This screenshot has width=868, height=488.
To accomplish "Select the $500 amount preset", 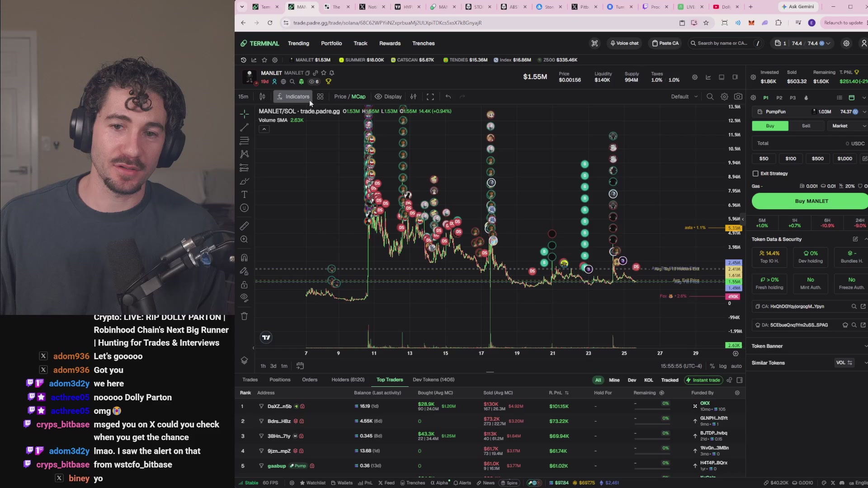I will pyautogui.click(x=817, y=159).
